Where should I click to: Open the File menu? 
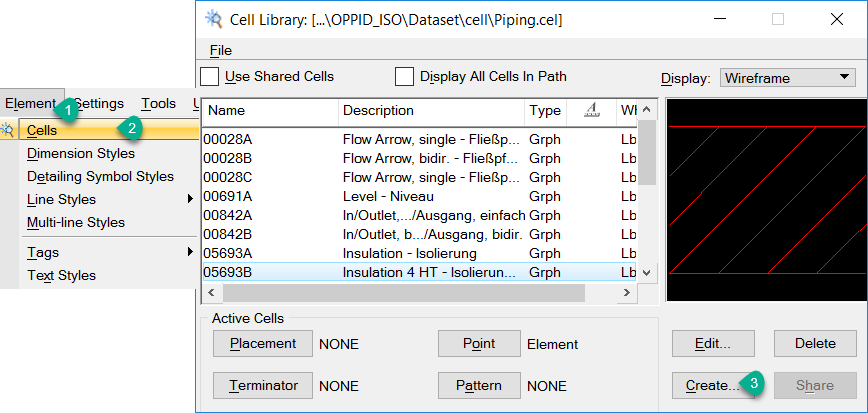pyautogui.click(x=220, y=50)
